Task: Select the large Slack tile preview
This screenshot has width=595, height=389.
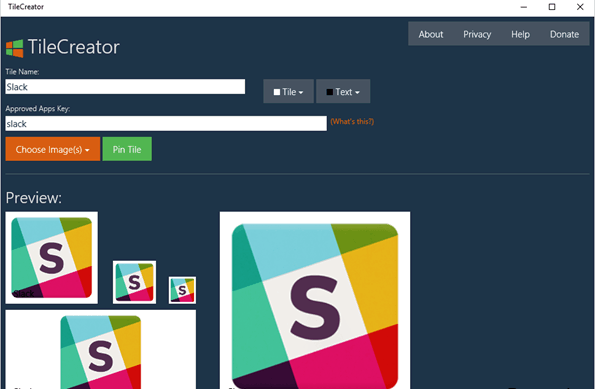Action: (x=315, y=300)
